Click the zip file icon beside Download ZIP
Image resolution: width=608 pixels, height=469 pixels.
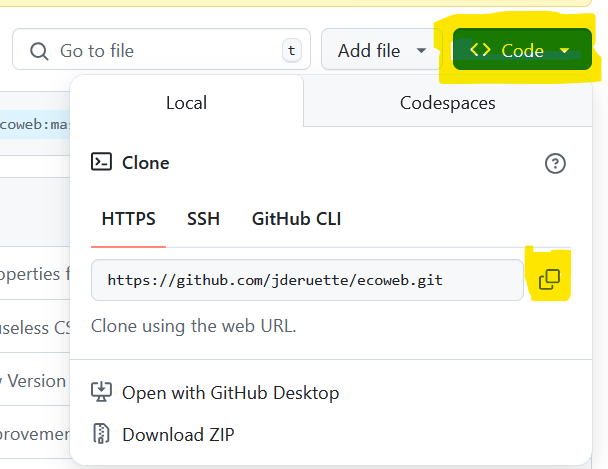point(101,433)
